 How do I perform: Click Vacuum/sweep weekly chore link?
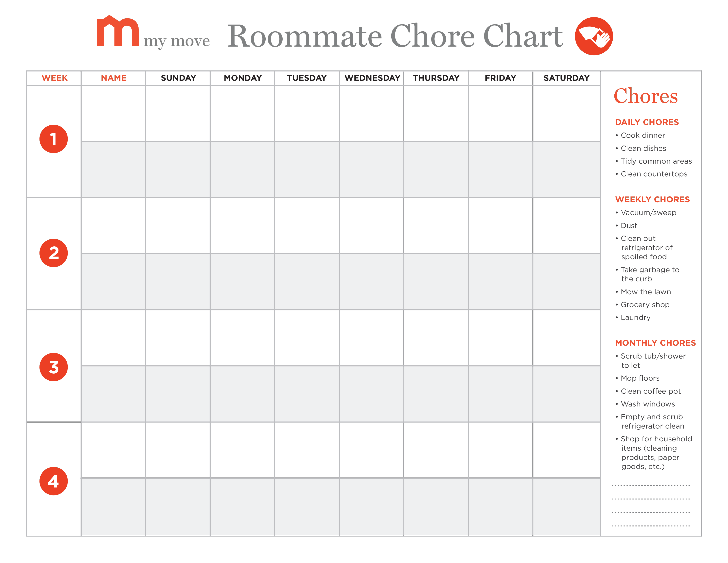pyautogui.click(x=644, y=212)
